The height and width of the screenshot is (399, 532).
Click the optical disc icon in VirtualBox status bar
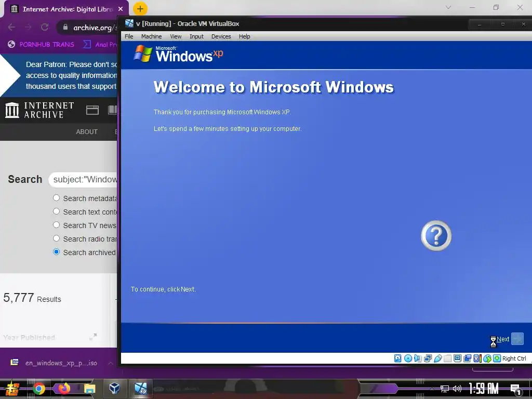[x=408, y=358]
